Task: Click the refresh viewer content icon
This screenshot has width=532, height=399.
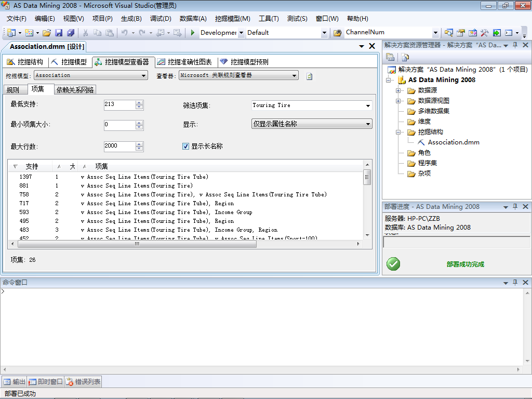Action: click(x=309, y=76)
